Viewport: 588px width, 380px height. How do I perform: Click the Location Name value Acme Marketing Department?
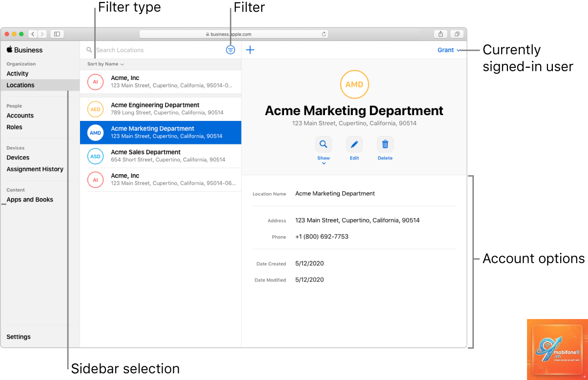[335, 194]
